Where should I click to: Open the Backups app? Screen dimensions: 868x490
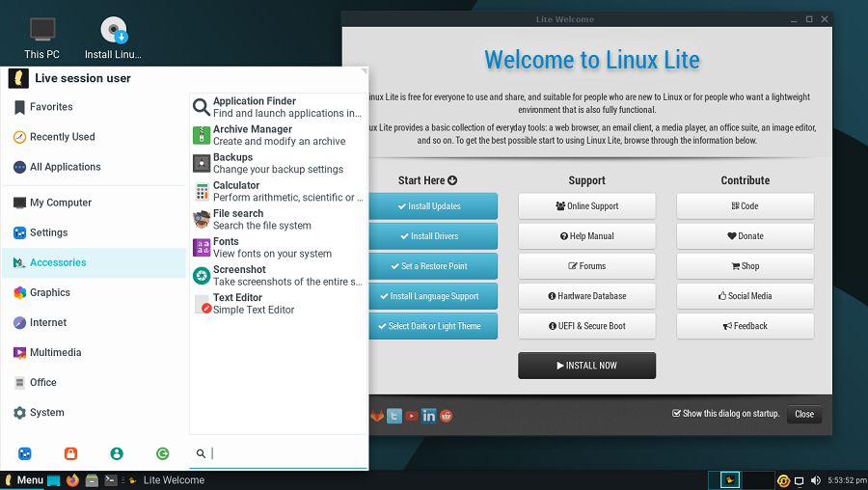[x=278, y=163]
